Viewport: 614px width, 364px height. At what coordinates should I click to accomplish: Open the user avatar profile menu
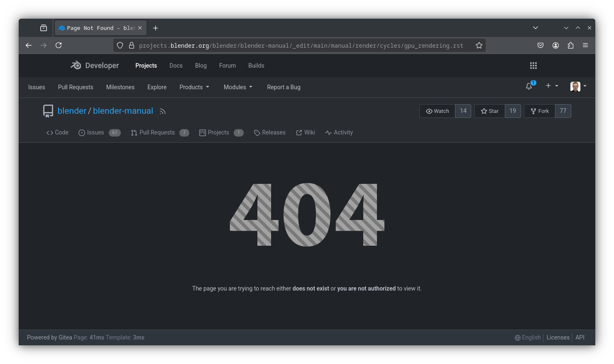(578, 86)
